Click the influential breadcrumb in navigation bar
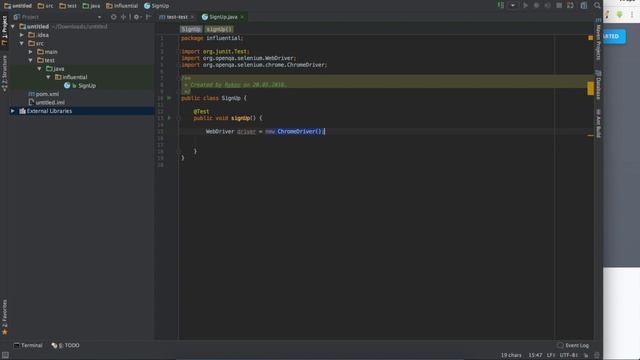This screenshot has width=640, height=360. [122, 6]
